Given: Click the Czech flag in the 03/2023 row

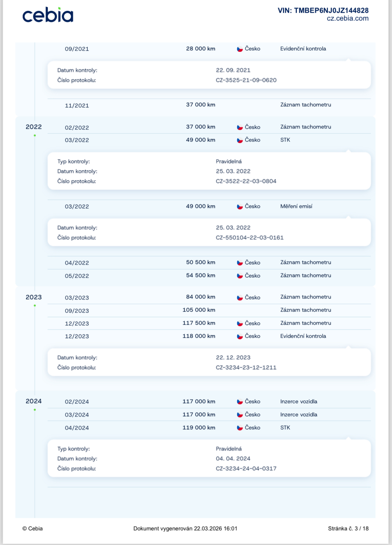Looking at the screenshot, I should tap(240, 298).
